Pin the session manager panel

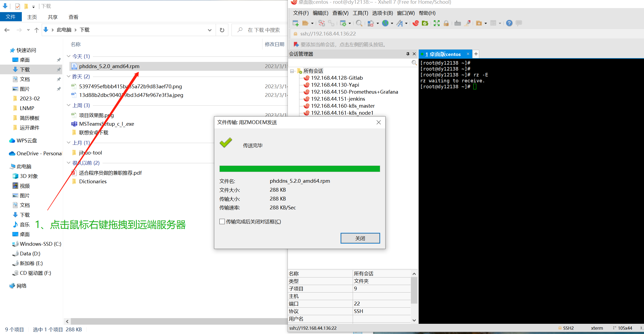tap(408, 54)
